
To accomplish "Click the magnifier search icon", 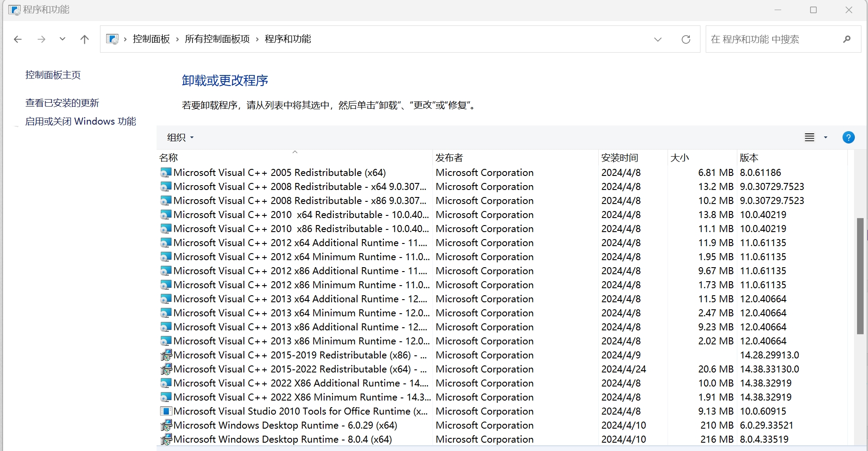I will click(847, 39).
